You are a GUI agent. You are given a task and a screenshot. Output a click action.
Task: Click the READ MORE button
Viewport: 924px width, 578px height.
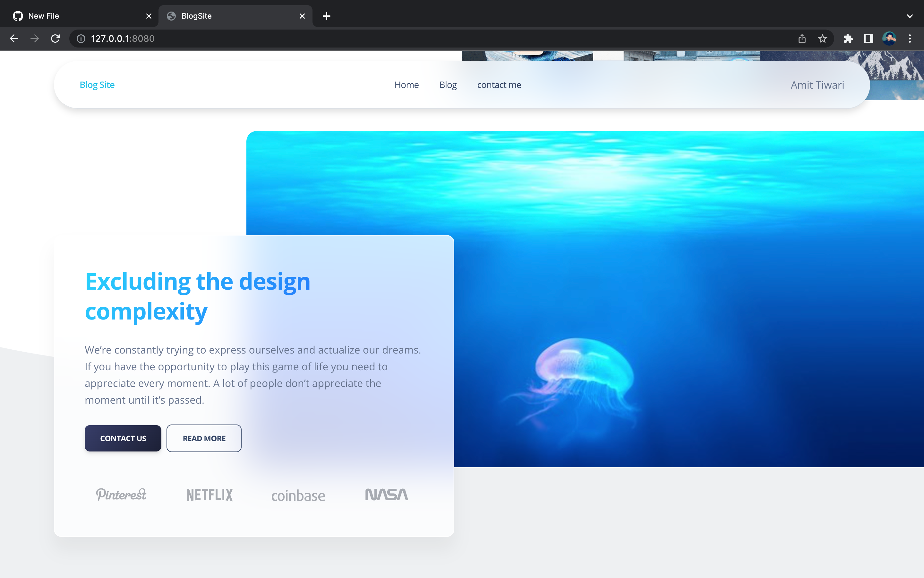click(204, 438)
